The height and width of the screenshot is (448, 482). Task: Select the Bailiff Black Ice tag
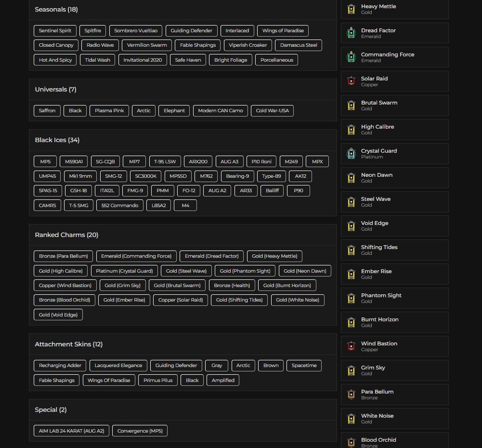tap(272, 190)
